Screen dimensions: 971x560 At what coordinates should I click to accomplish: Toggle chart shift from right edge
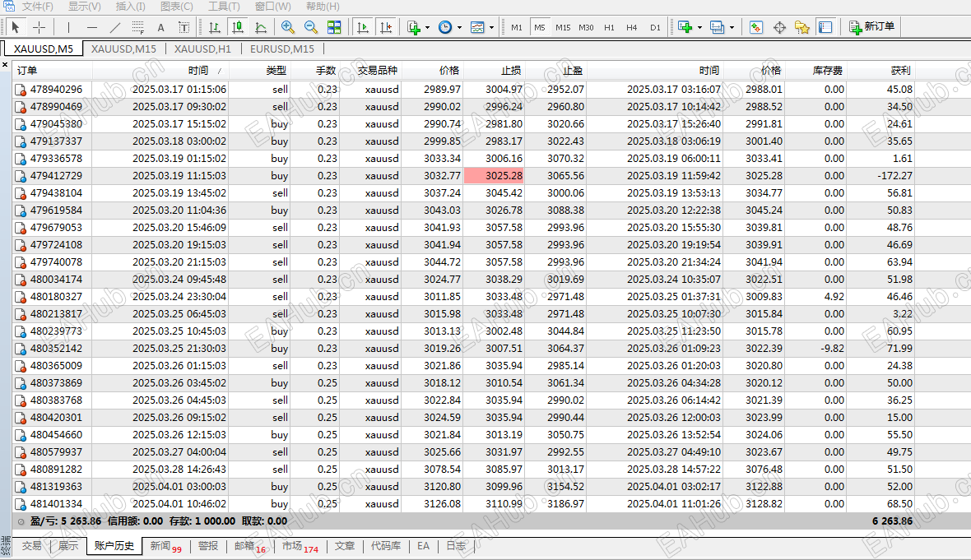coord(386,27)
